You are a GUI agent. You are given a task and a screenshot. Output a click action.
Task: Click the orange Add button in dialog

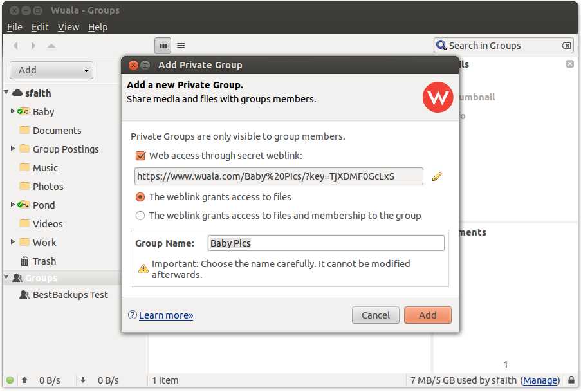pos(427,315)
